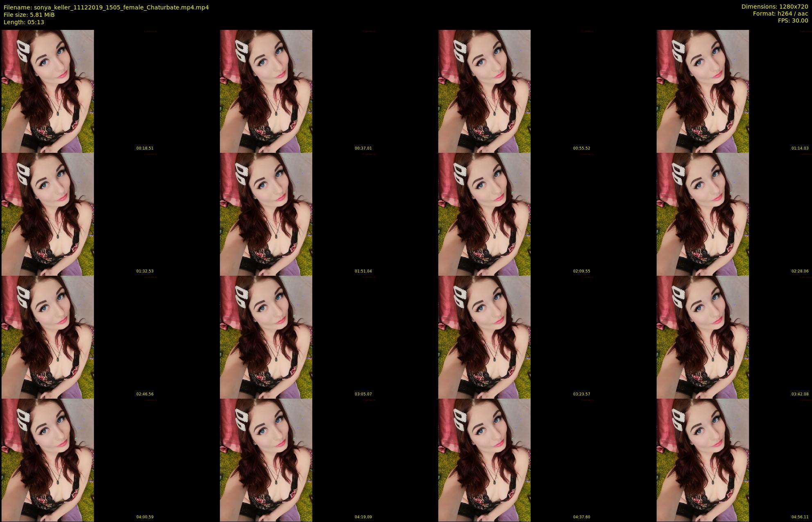Select the thumbnail frame stamped 02:28.06
The height and width of the screenshot is (522, 812).
703,214
